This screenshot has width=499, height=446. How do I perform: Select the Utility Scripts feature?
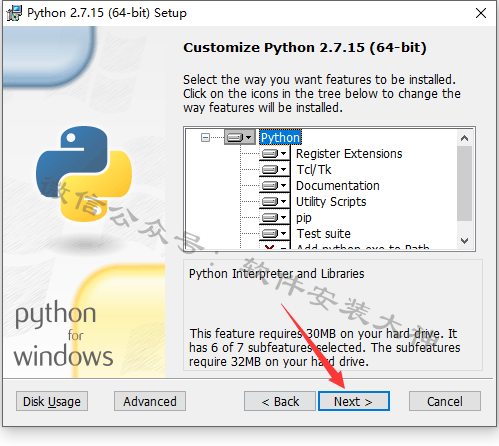[331, 202]
